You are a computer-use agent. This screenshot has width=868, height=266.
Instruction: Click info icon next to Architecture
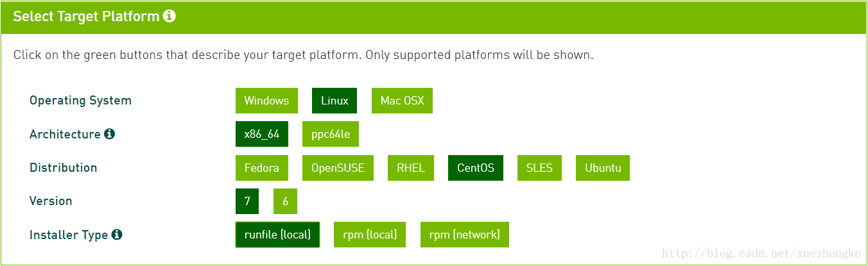[x=110, y=134]
